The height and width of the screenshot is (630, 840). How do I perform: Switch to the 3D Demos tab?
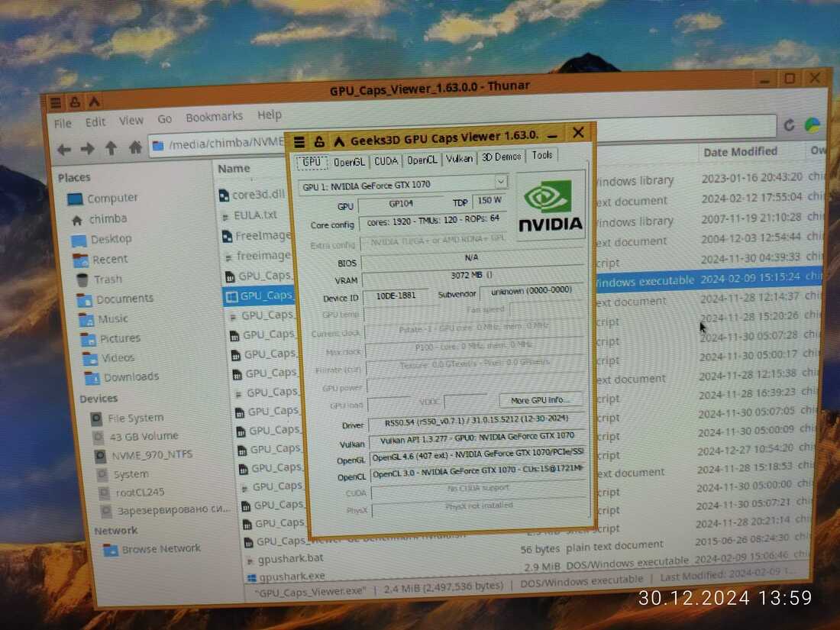coord(501,157)
